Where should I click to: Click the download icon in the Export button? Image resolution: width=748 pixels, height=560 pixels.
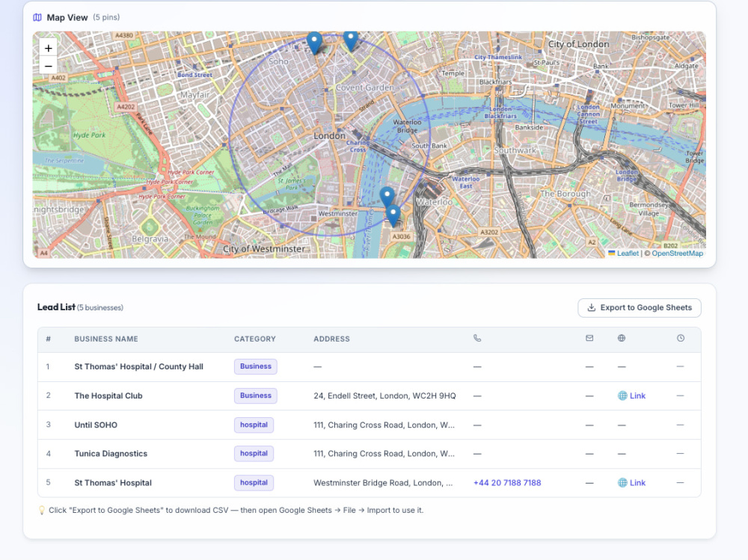[591, 308]
